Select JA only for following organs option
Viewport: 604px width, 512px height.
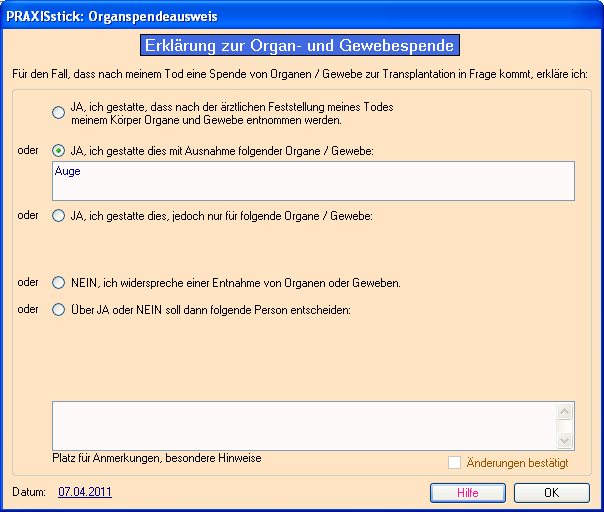click(x=59, y=216)
